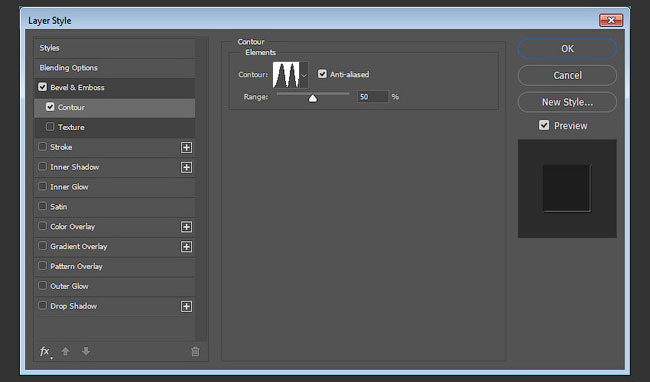Screen dimensions: 650x382
Task: Click the style preview thumbnail
Action: (x=567, y=189)
